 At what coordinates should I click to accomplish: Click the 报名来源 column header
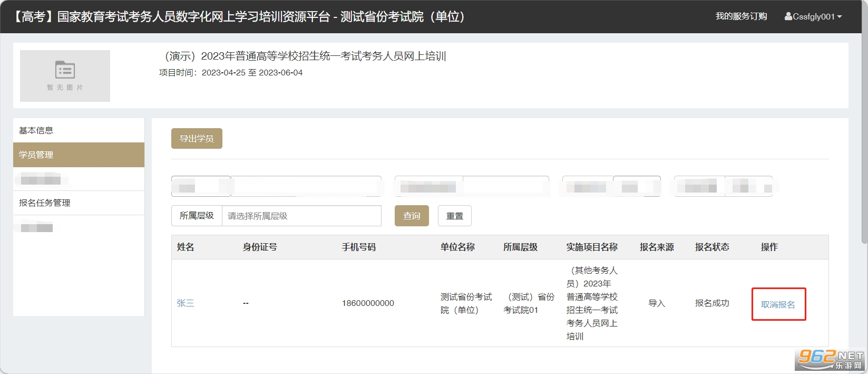click(x=657, y=247)
